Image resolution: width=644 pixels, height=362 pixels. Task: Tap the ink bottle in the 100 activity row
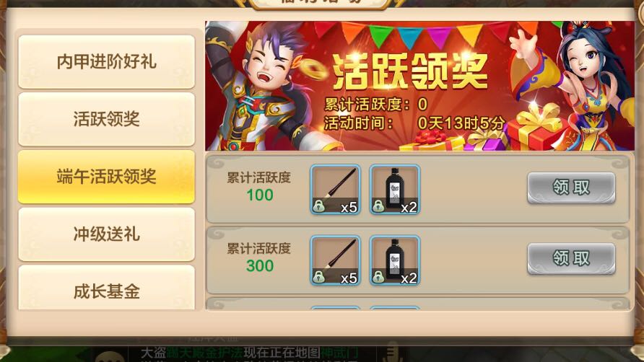click(395, 190)
